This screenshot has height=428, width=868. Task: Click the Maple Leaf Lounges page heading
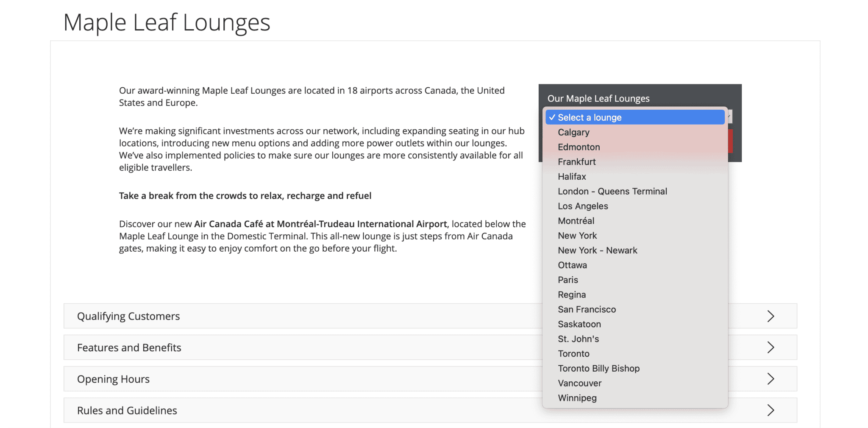coord(167,22)
